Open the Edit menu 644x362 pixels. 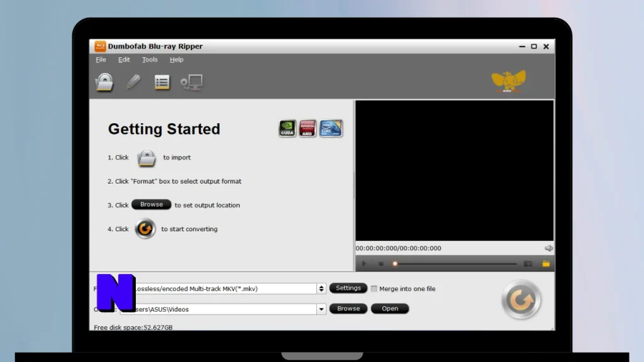pos(124,60)
